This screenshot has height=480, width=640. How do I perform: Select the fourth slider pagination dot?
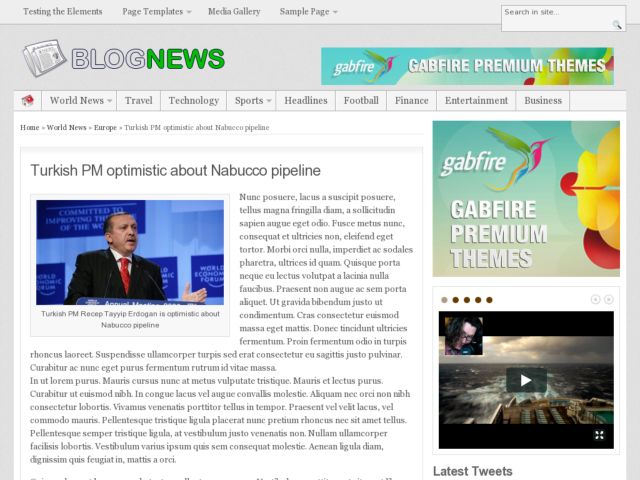478,300
